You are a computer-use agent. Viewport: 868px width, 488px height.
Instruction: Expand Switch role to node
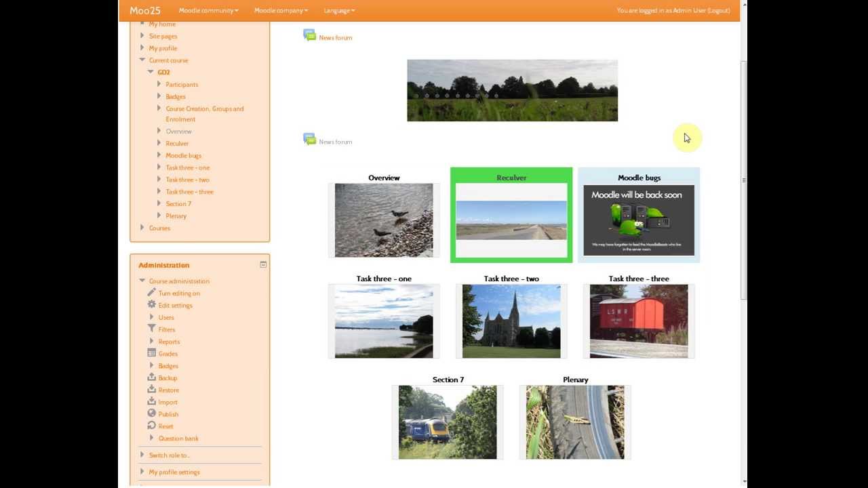point(142,455)
